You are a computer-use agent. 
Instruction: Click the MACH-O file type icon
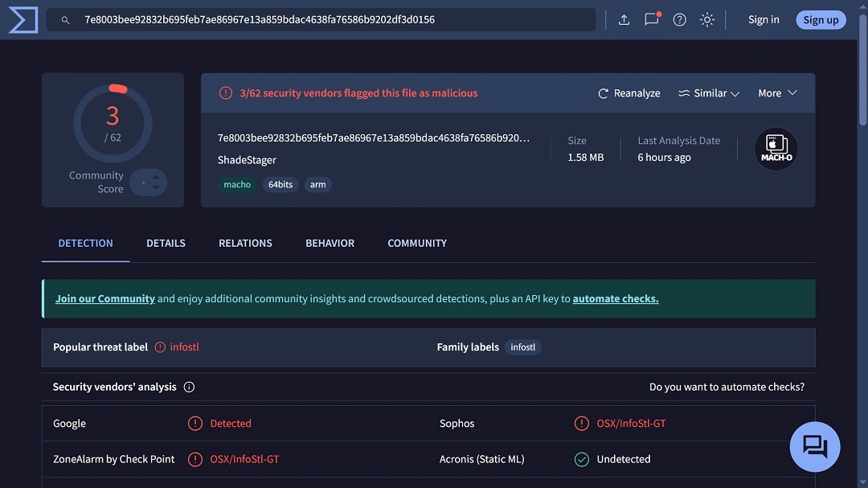pos(775,149)
